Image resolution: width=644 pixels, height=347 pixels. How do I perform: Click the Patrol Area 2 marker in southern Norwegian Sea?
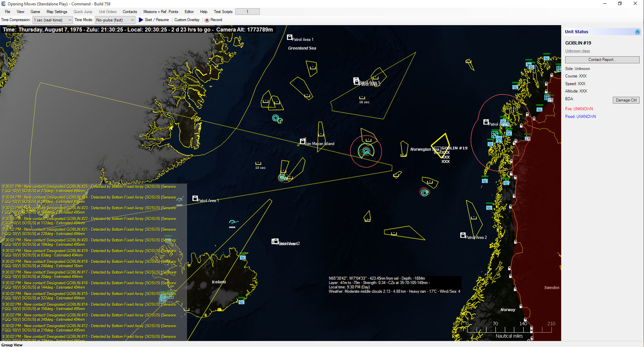(463, 235)
